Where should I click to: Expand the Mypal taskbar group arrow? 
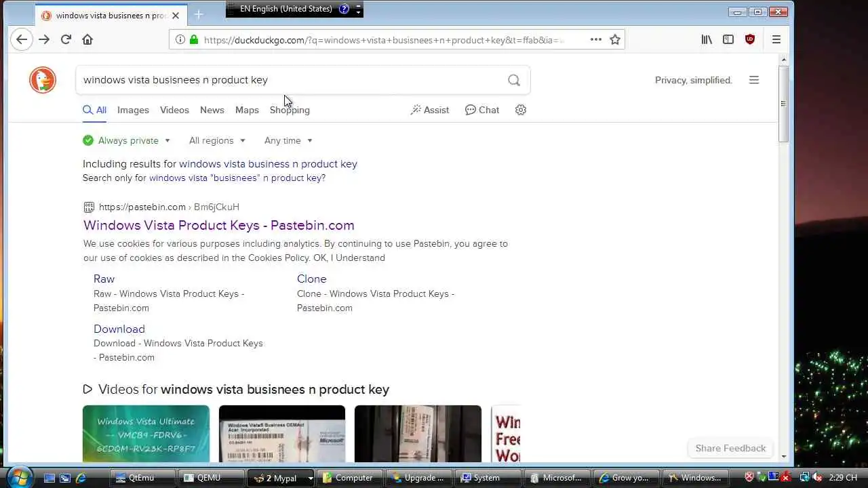[x=311, y=478]
